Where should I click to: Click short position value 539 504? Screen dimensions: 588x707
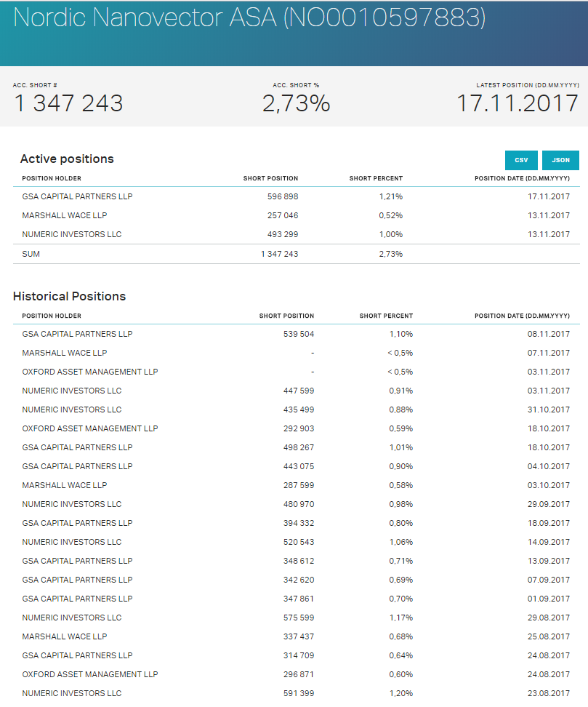[298, 334]
